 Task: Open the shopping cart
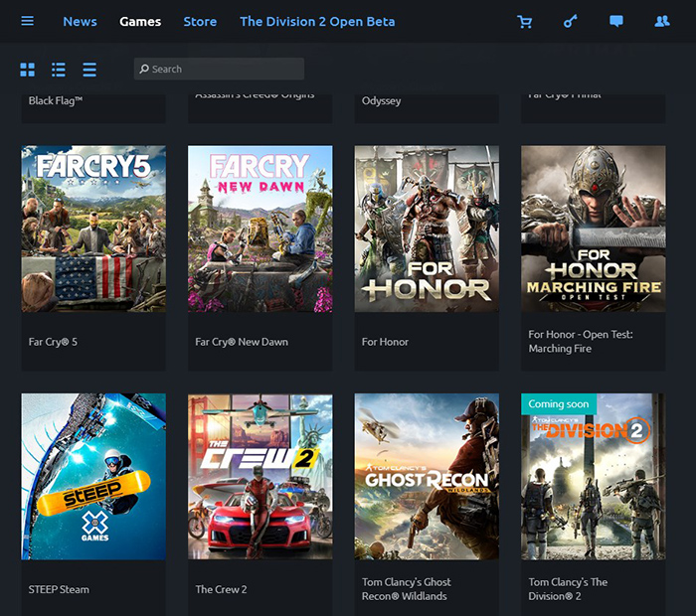[525, 21]
